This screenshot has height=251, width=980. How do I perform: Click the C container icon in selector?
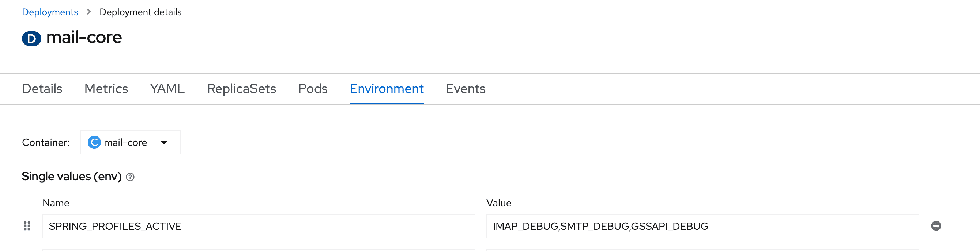click(x=94, y=142)
